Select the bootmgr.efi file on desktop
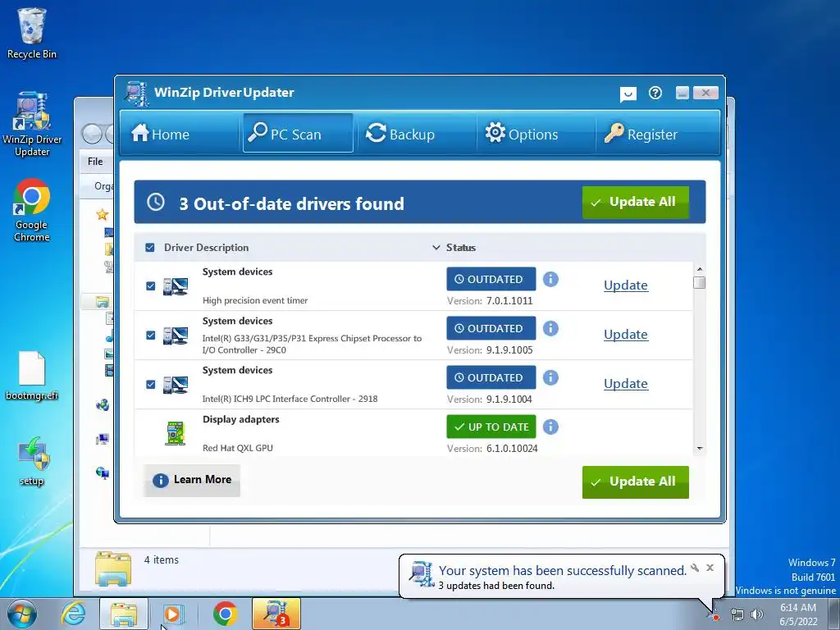This screenshot has width=840, height=630. [x=32, y=376]
